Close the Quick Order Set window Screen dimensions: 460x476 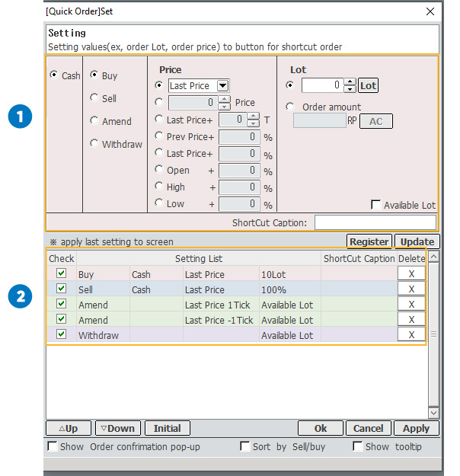(430, 11)
